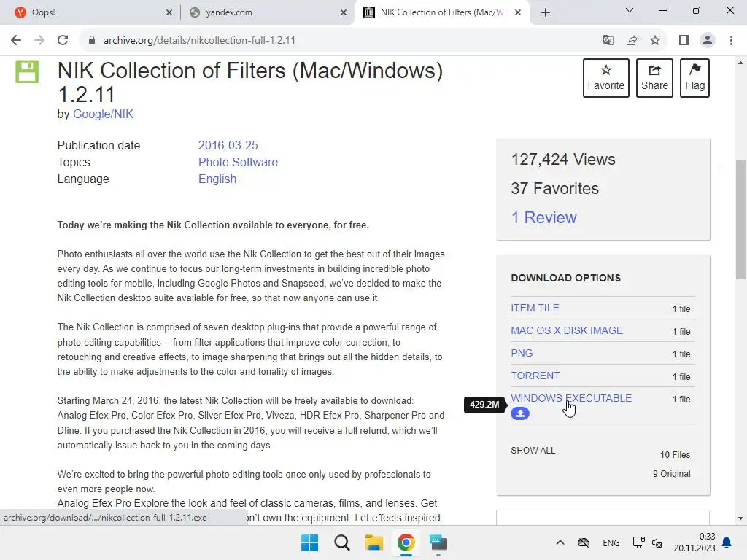Click the Chrome taskbar icon

[x=406, y=542]
